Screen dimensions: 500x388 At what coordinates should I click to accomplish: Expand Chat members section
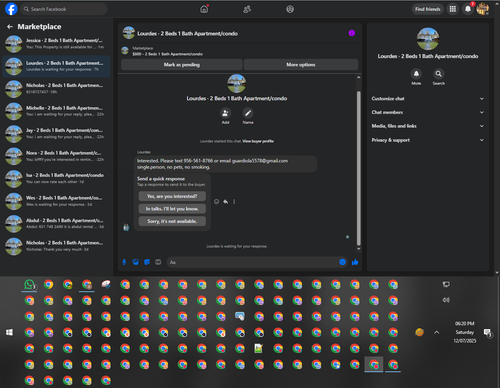pyautogui.click(x=428, y=112)
